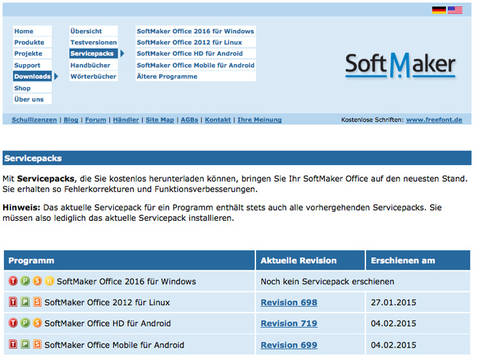This screenshot has width=480, height=363.
Task: Click Erschienen am column header
Action: click(x=418, y=260)
